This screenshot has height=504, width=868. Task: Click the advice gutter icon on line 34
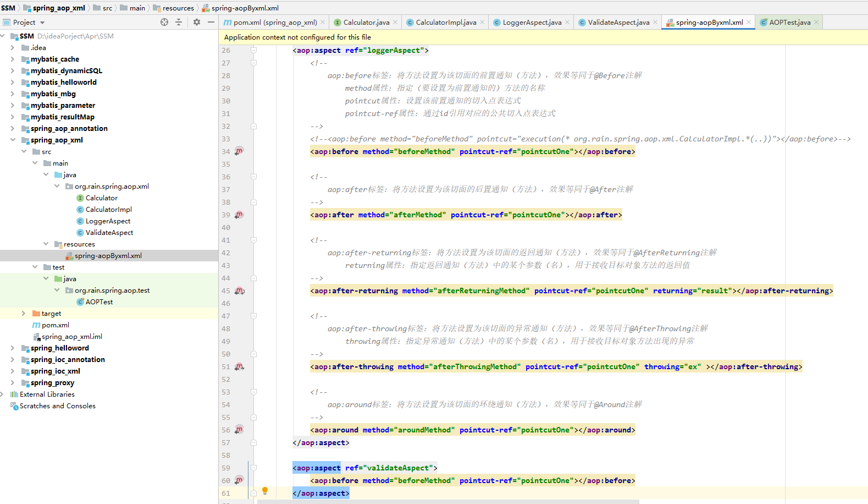coord(239,151)
